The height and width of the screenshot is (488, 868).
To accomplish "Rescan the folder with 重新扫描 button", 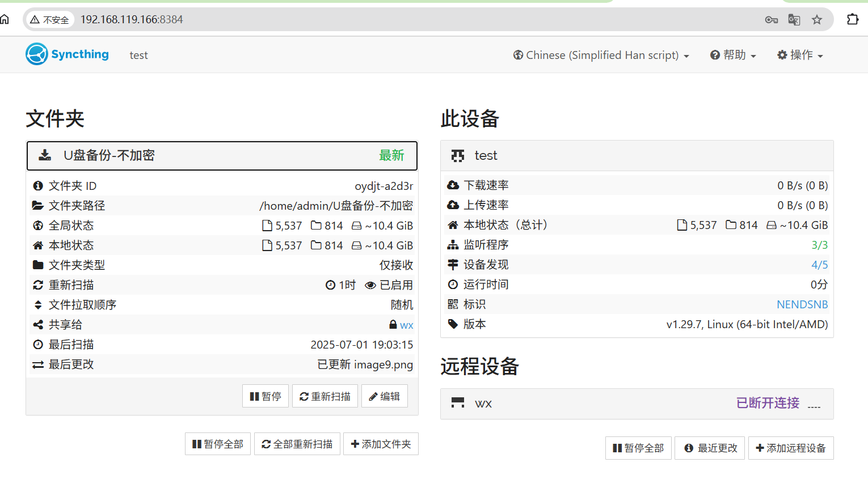I will point(325,396).
